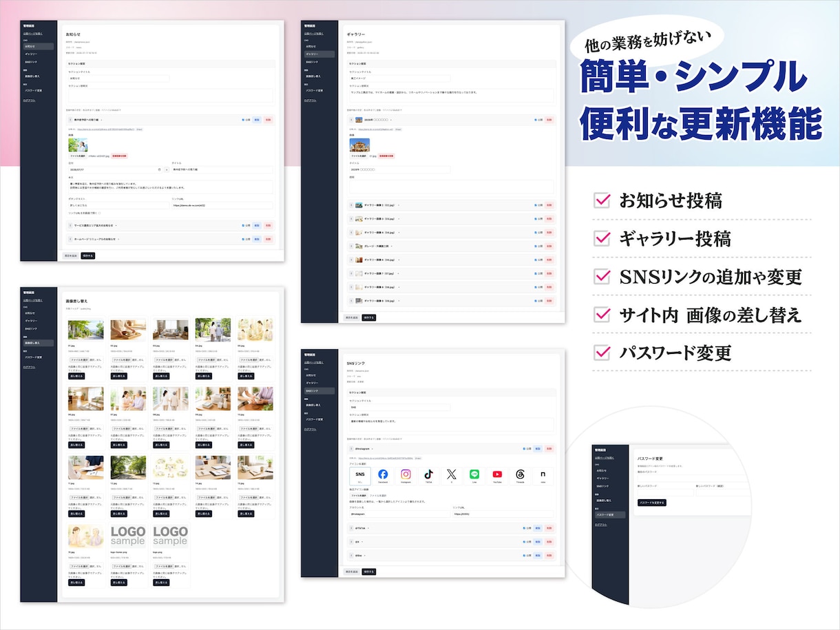Click 複製 on 熱中症予防 news row
Viewport: 840px width, 630px height.
tap(257, 120)
